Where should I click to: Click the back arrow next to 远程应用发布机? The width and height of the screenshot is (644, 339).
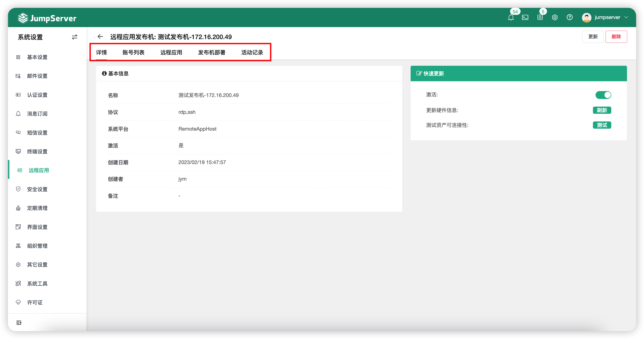(100, 36)
